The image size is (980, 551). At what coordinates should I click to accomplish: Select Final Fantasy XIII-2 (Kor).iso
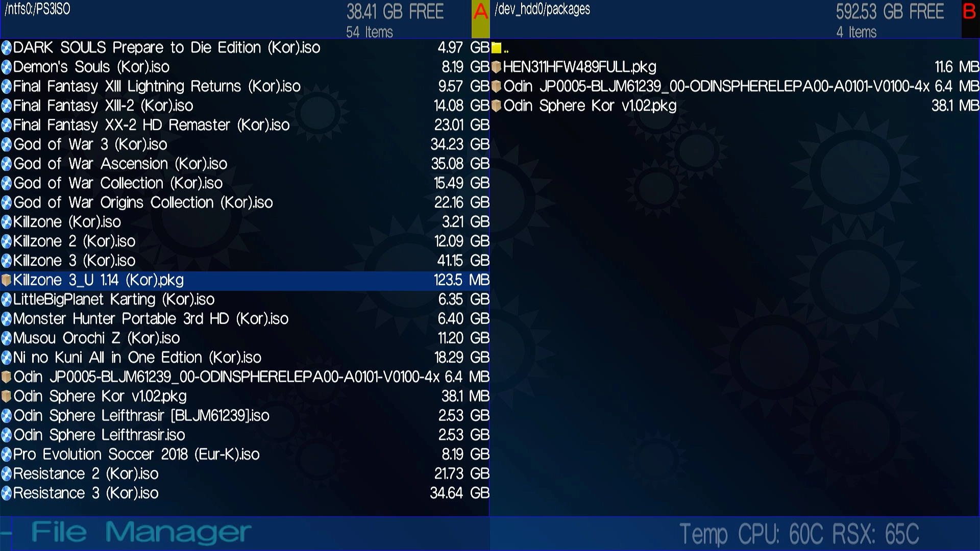coord(104,106)
